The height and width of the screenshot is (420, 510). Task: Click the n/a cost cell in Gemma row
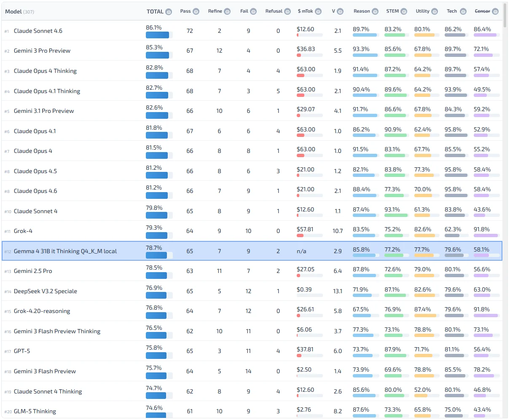[x=301, y=251]
